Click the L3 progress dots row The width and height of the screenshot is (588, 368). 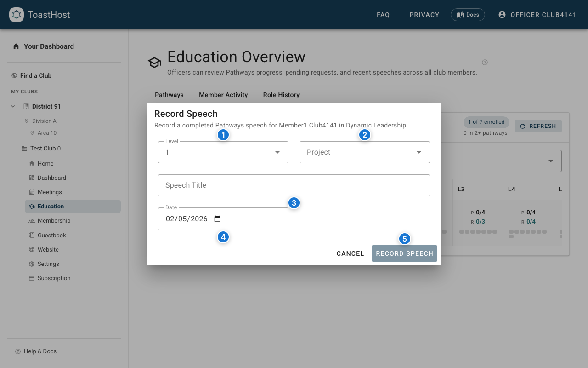click(x=478, y=232)
